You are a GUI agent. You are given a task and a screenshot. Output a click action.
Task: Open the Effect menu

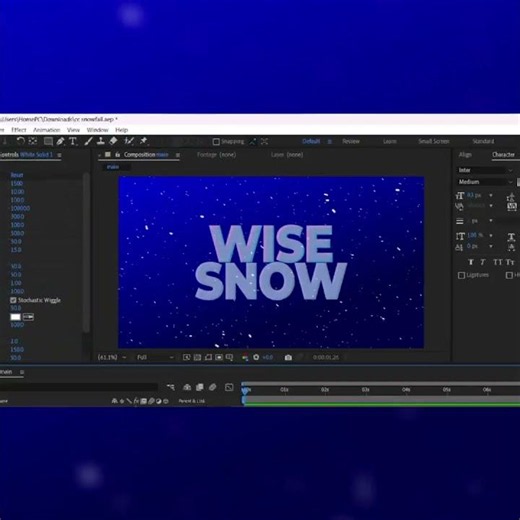(19, 130)
